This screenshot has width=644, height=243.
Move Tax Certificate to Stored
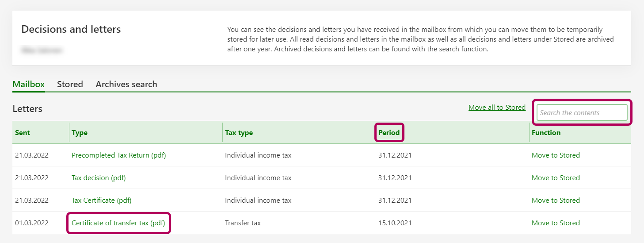[556, 201]
